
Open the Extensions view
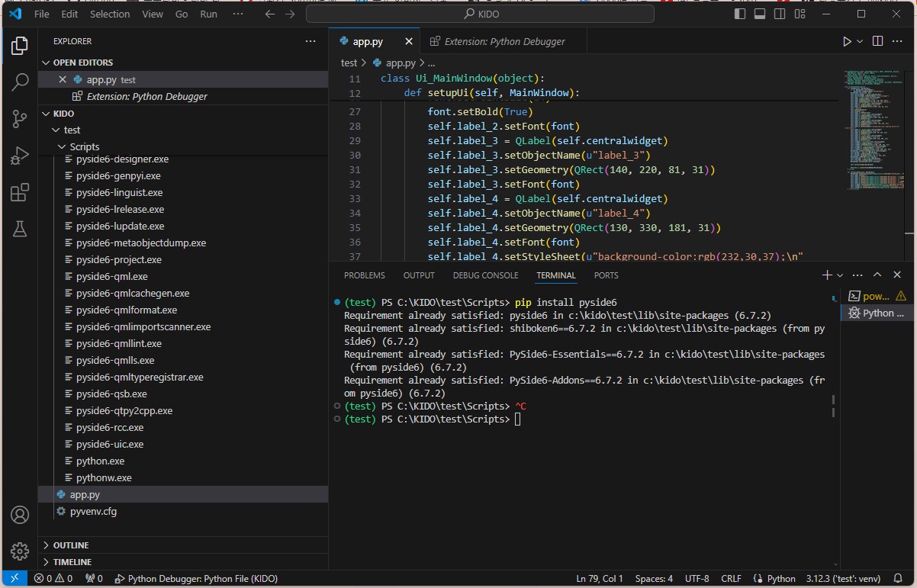(20, 193)
